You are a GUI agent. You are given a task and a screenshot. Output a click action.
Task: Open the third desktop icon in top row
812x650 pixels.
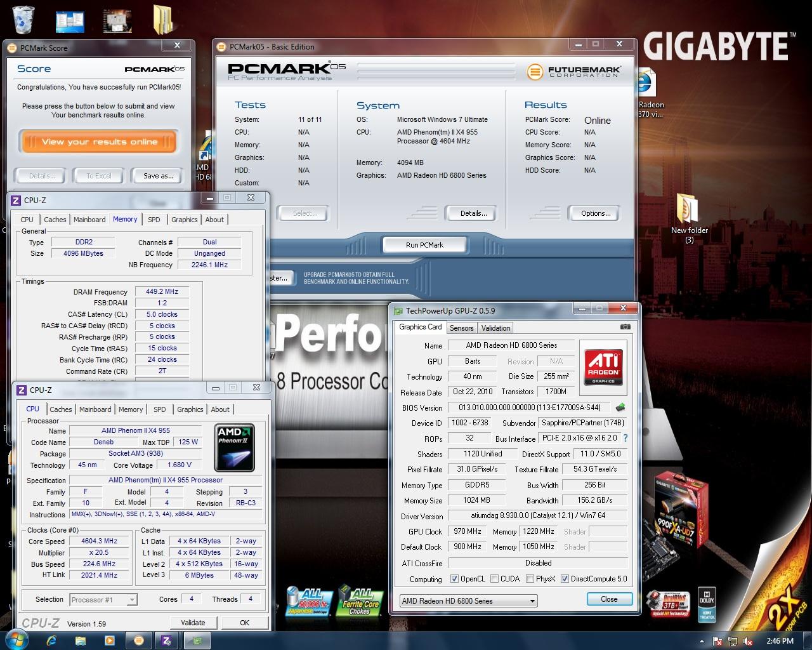point(117,21)
